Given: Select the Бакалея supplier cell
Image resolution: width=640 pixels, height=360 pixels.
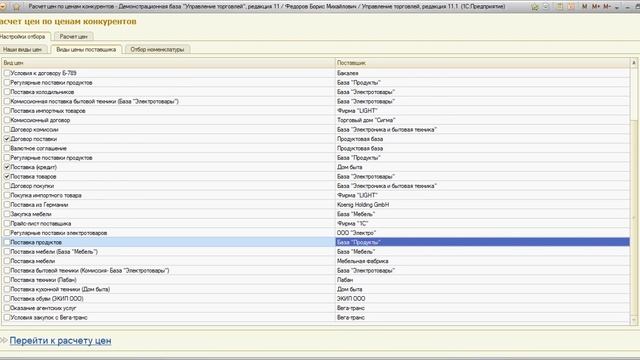Looking at the screenshot, I should tap(482, 73).
